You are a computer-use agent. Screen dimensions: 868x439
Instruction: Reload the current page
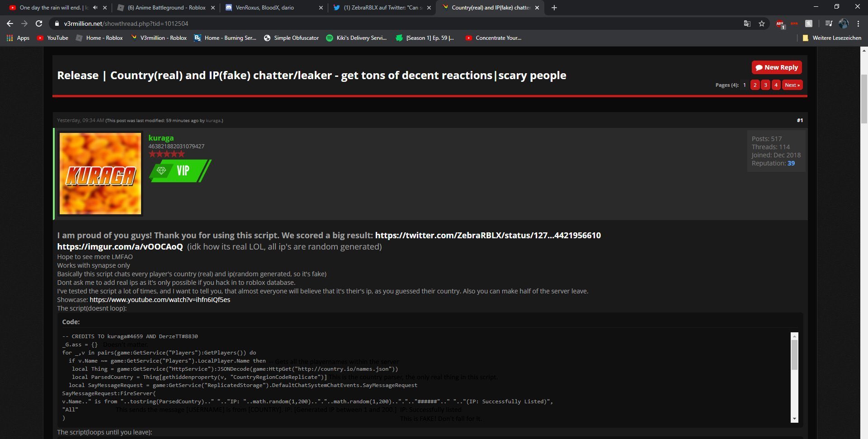39,24
